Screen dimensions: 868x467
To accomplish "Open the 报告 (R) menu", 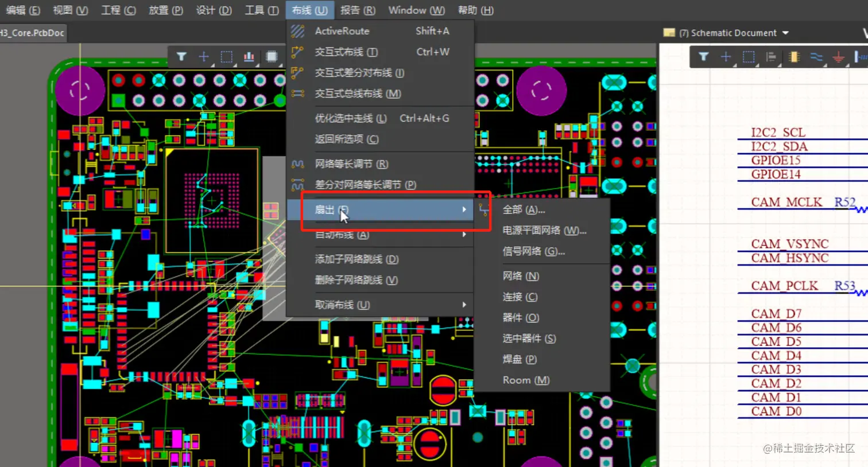I will point(357,10).
